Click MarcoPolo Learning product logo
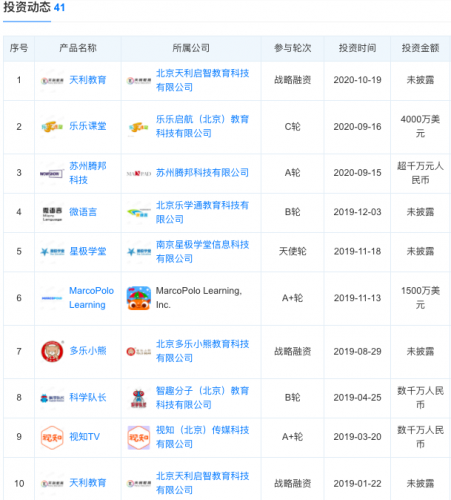Viewport: 451px width, 500px height. point(52,298)
